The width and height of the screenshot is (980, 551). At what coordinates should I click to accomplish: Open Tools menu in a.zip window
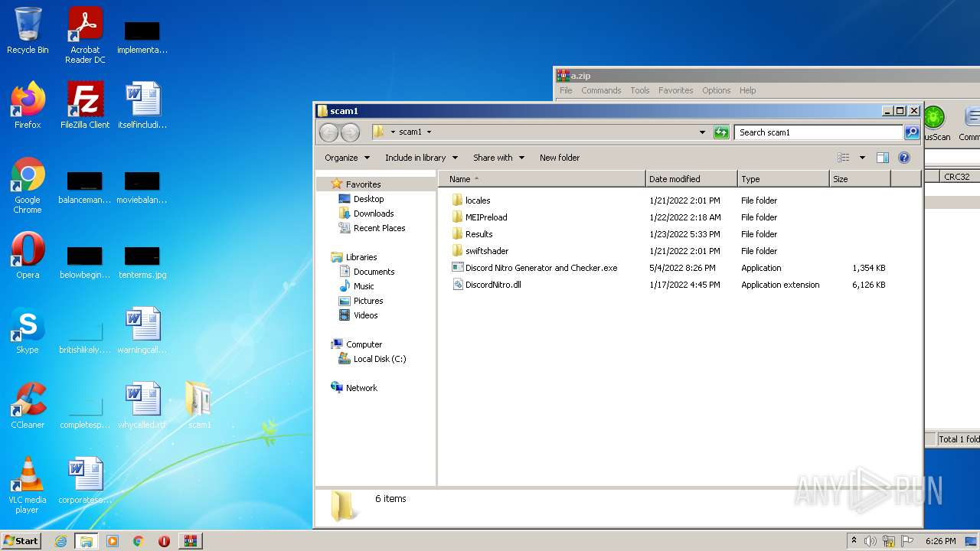640,90
